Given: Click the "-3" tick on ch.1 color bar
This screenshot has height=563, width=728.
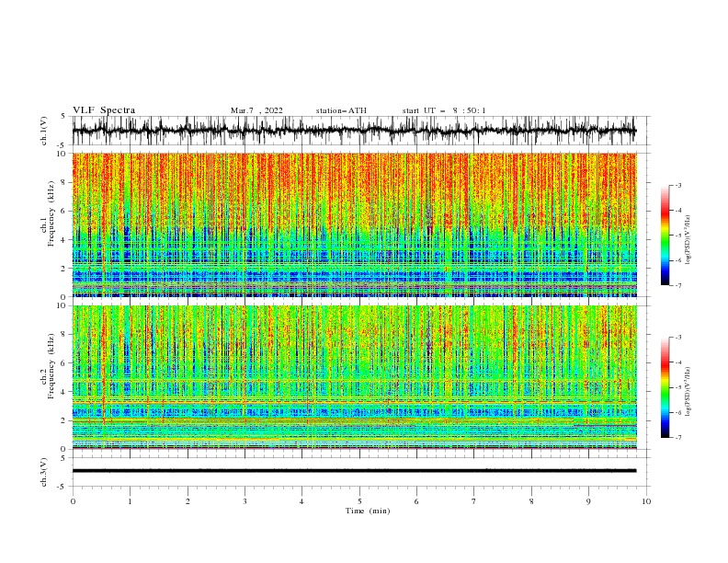Looking at the screenshot, I should (x=678, y=185).
